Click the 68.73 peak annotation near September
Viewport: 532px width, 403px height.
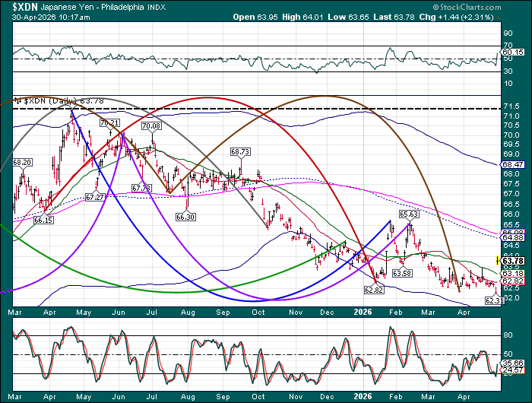tap(240, 151)
